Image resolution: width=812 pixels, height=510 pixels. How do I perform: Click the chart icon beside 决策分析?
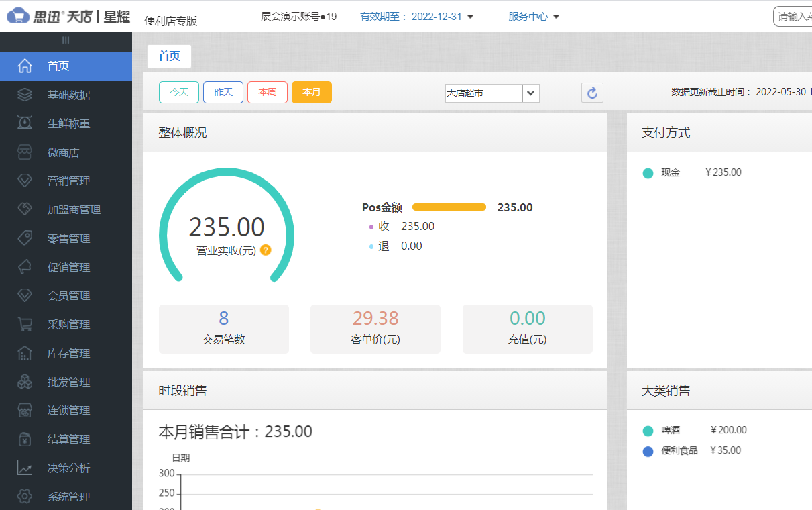[x=25, y=468]
